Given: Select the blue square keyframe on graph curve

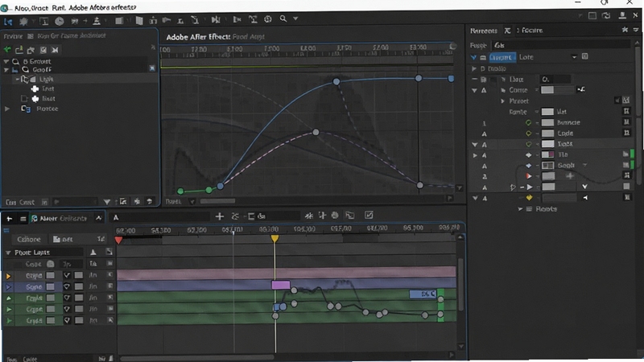Looking at the screenshot, I should click(451, 78).
